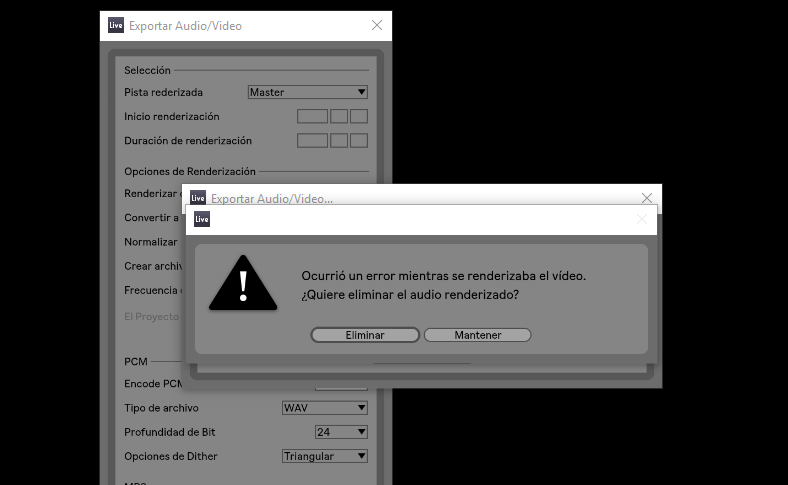This screenshot has width=788, height=485.
Task: Open the Tipo de archivo WAV dropdown
Action: click(325, 408)
